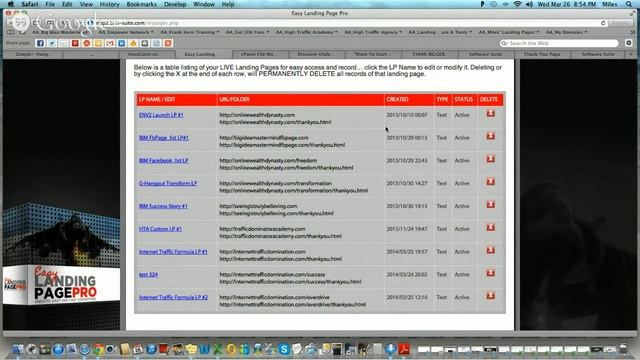Share page using the Facebook icon
640x360 pixels.
point(40,43)
